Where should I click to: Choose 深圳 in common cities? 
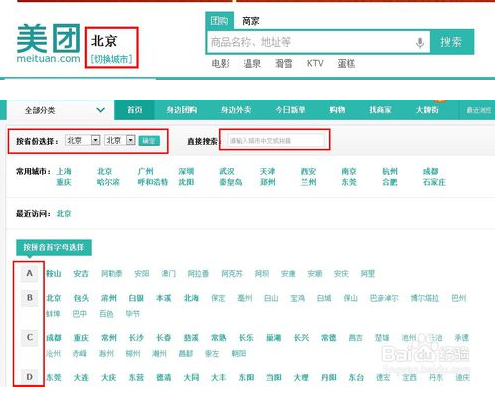click(186, 171)
